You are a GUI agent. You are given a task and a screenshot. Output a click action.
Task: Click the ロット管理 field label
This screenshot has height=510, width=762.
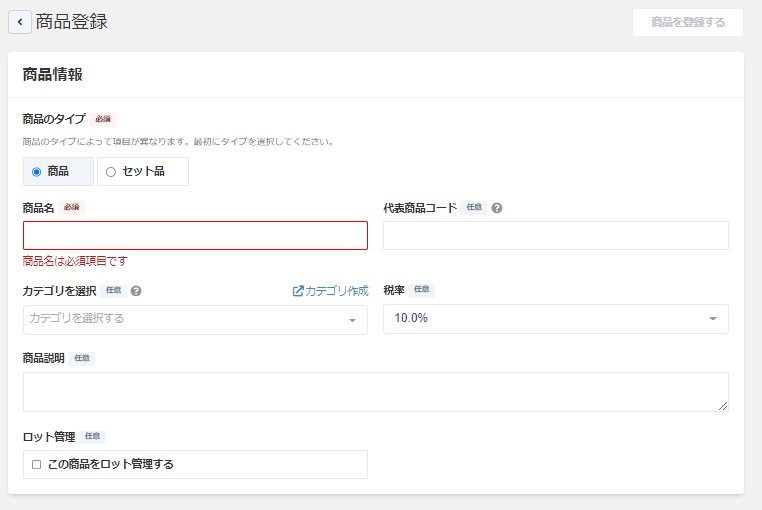point(49,437)
